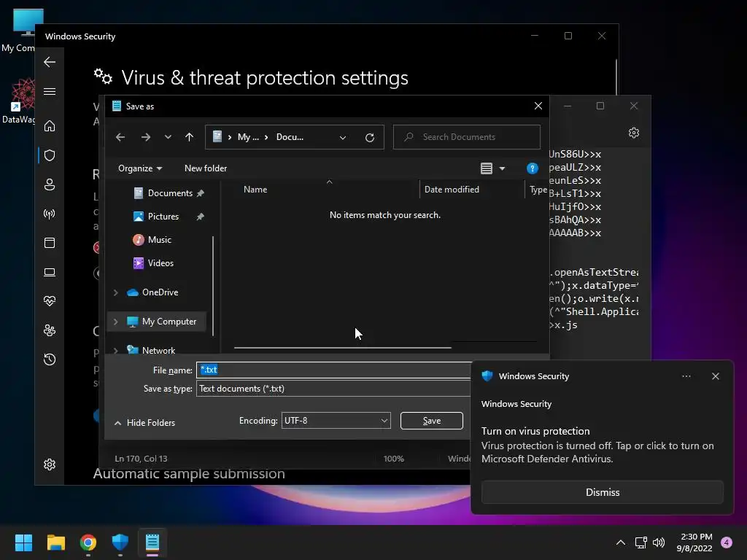The width and height of the screenshot is (747, 560).
Task: Go back in Windows Security window
Action: [50, 62]
